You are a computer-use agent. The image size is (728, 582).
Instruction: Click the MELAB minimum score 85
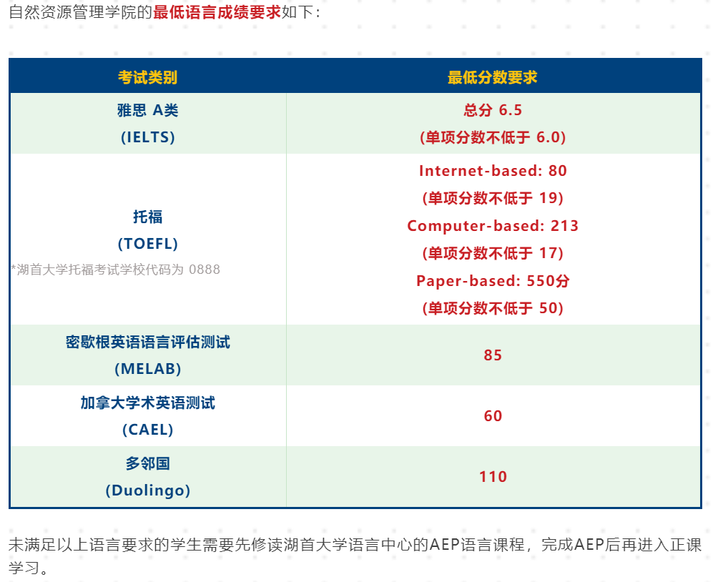493,355
